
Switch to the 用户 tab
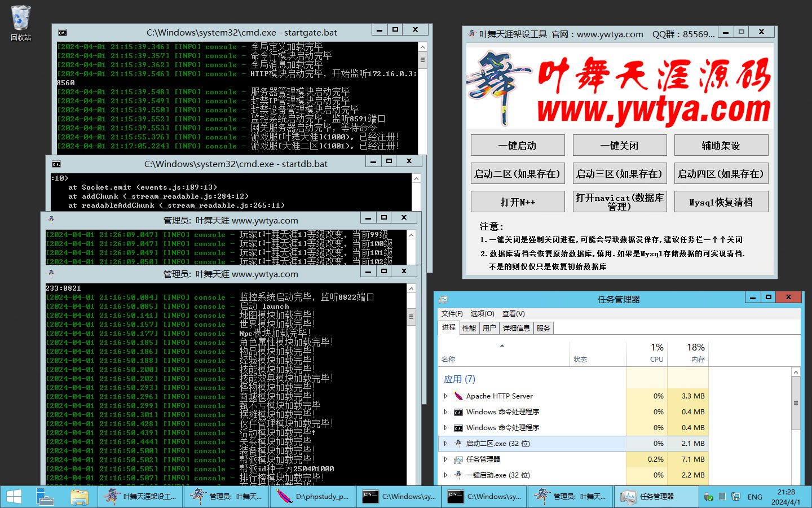(x=489, y=328)
